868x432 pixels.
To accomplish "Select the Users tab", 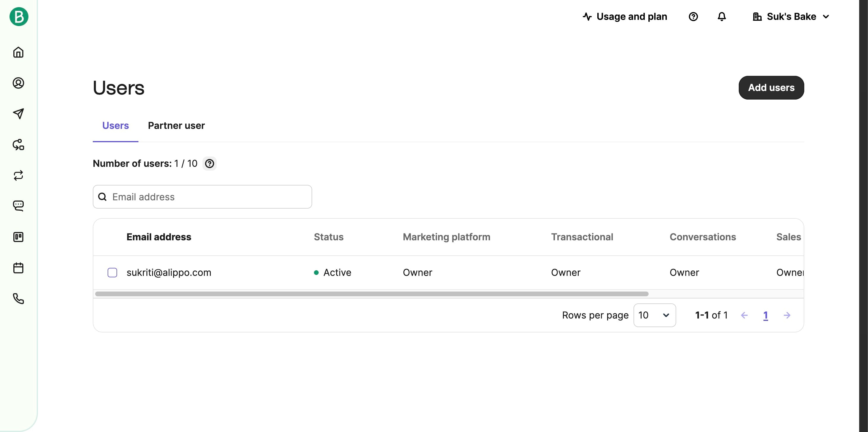I will tap(115, 126).
